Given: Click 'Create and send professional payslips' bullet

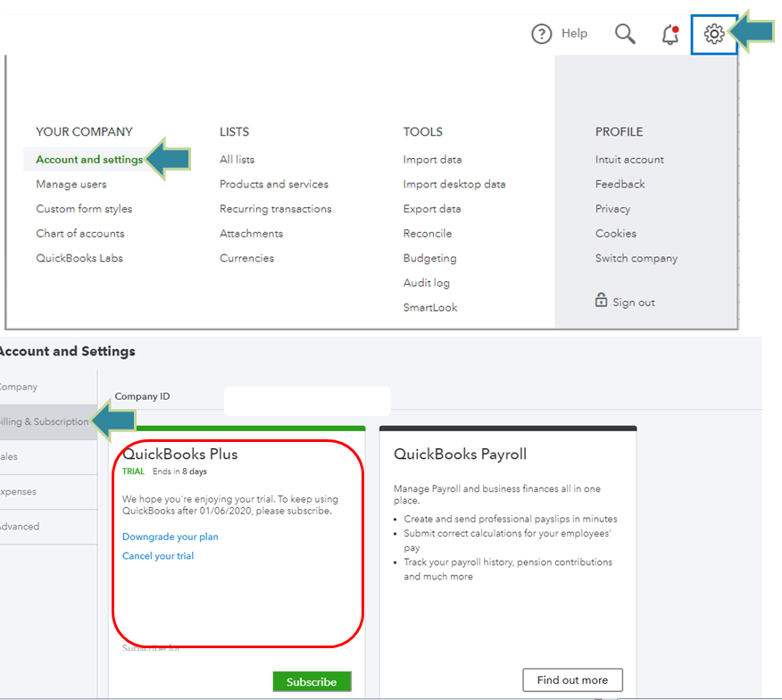Looking at the screenshot, I should (511, 519).
